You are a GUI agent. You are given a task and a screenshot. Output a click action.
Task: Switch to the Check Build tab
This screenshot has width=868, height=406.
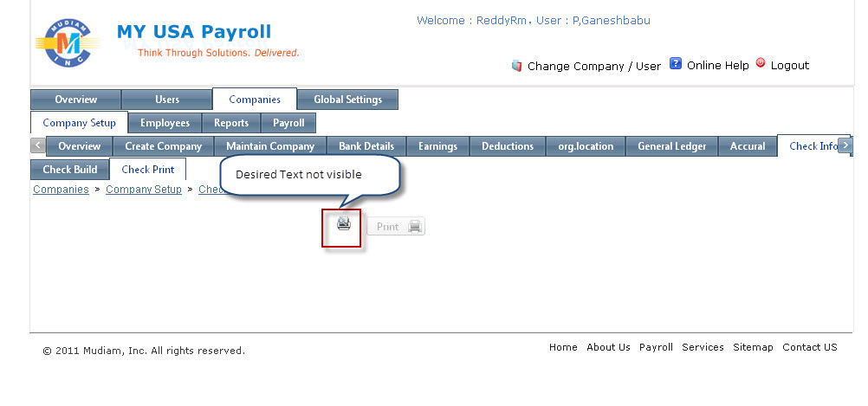(x=70, y=170)
